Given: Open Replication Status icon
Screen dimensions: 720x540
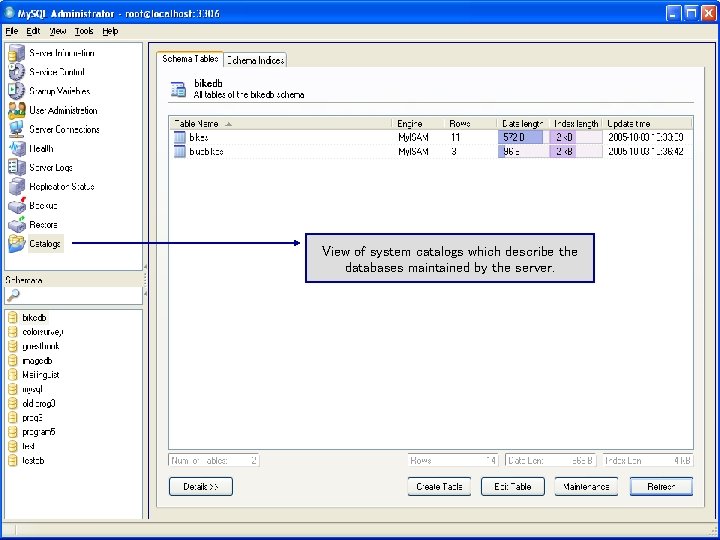Looking at the screenshot, I should pos(17,186).
